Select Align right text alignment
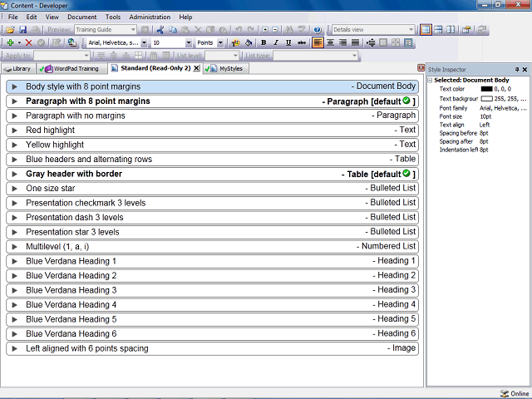 tap(342, 42)
